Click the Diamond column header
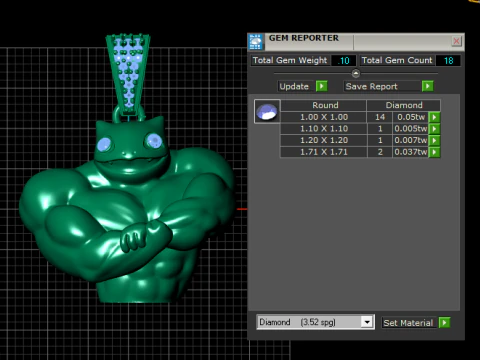 point(404,105)
